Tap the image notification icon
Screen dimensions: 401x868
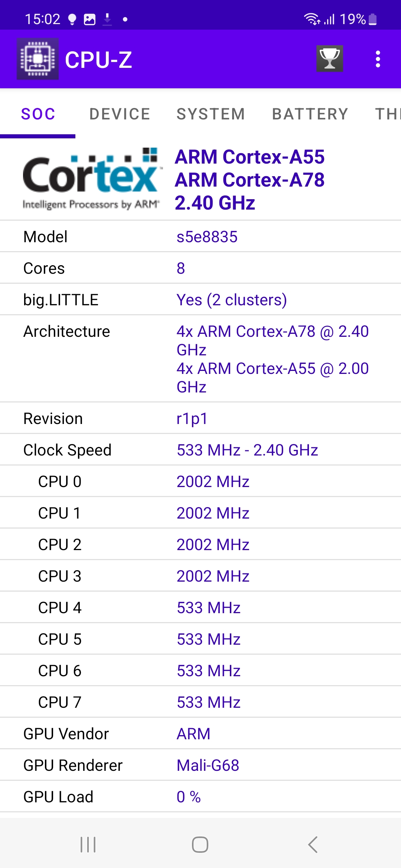tap(89, 19)
